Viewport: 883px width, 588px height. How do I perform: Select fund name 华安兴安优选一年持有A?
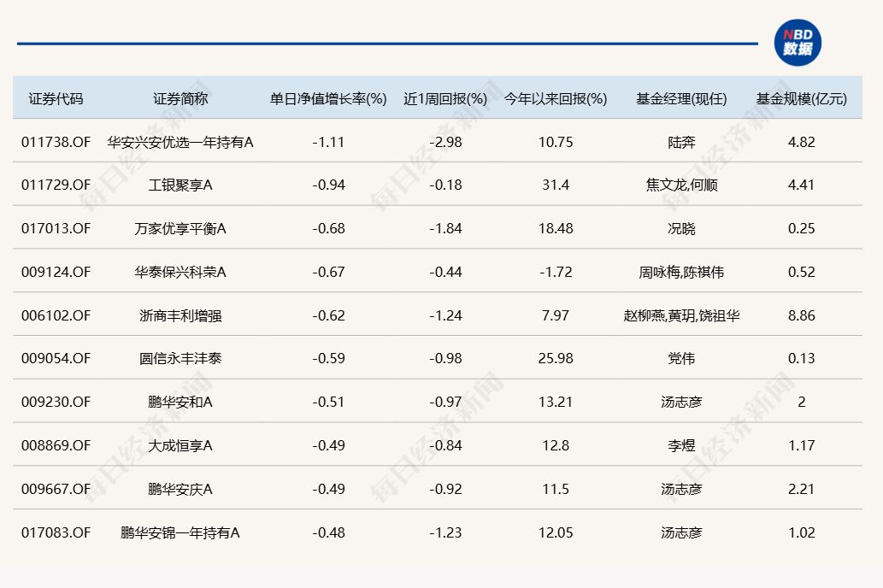pos(180,142)
